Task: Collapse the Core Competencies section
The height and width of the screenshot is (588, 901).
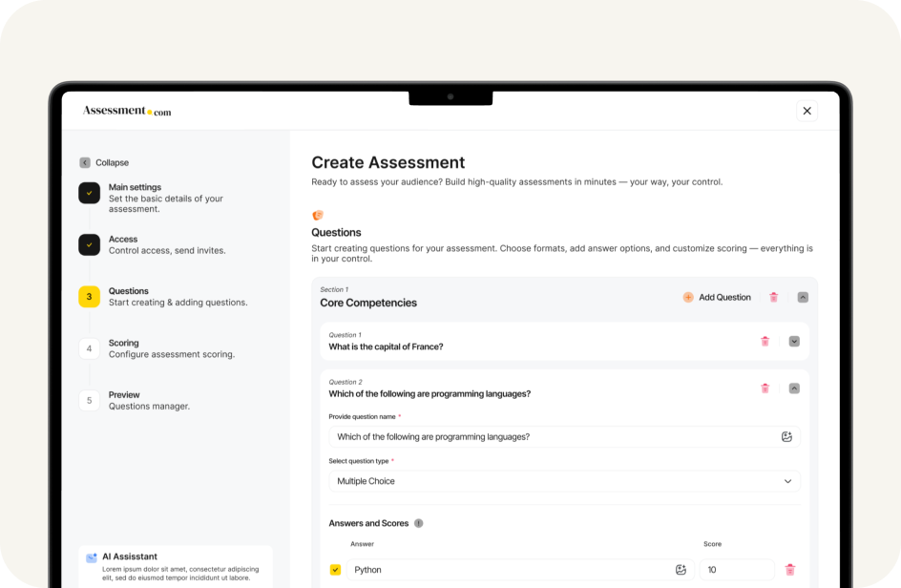Action: pos(801,297)
